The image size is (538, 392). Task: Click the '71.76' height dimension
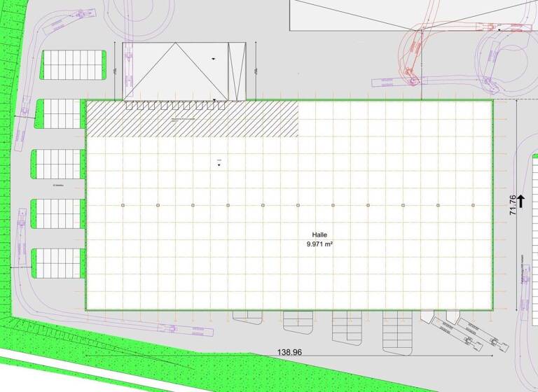click(x=513, y=205)
